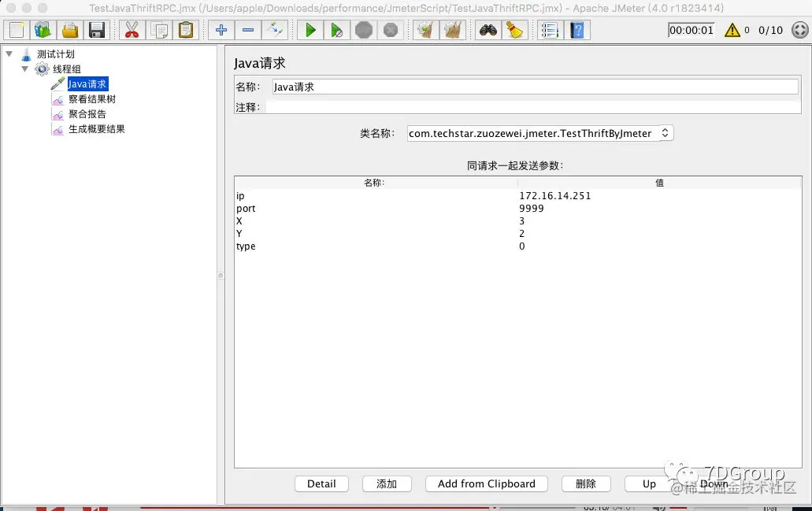Start test without pause timers
Screen dimensions: 812x511
pos(336,29)
